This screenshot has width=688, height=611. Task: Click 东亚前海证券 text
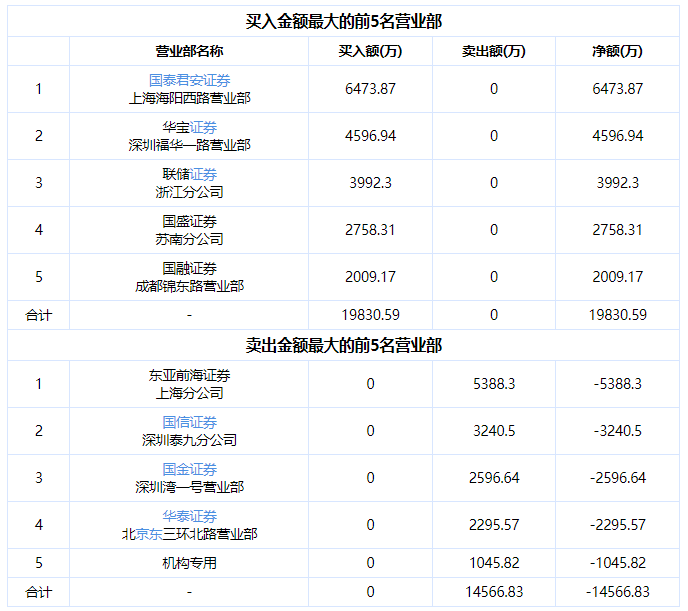tap(190, 375)
